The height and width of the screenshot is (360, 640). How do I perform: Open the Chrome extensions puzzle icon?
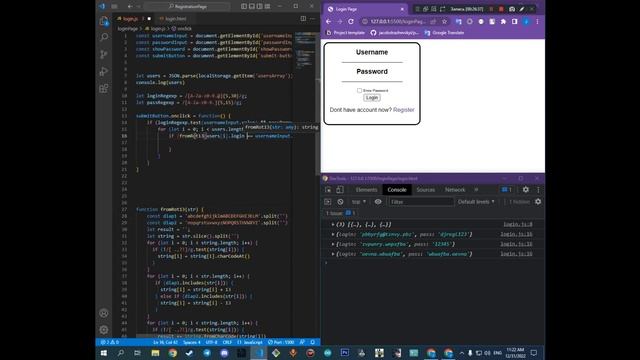pyautogui.click(x=503, y=21)
